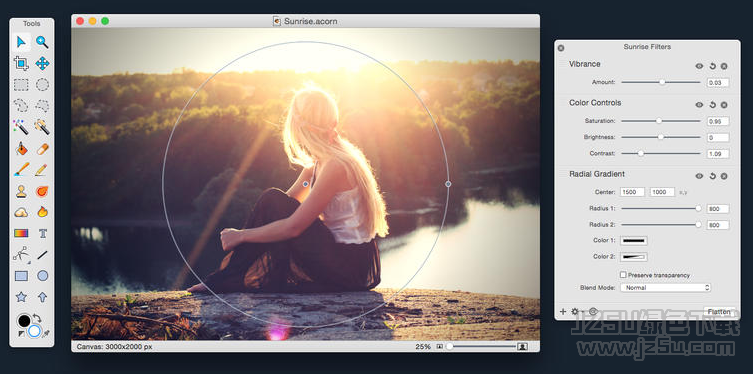753x374 pixels.
Task: Open the Color 1 swatch
Action: tap(633, 241)
